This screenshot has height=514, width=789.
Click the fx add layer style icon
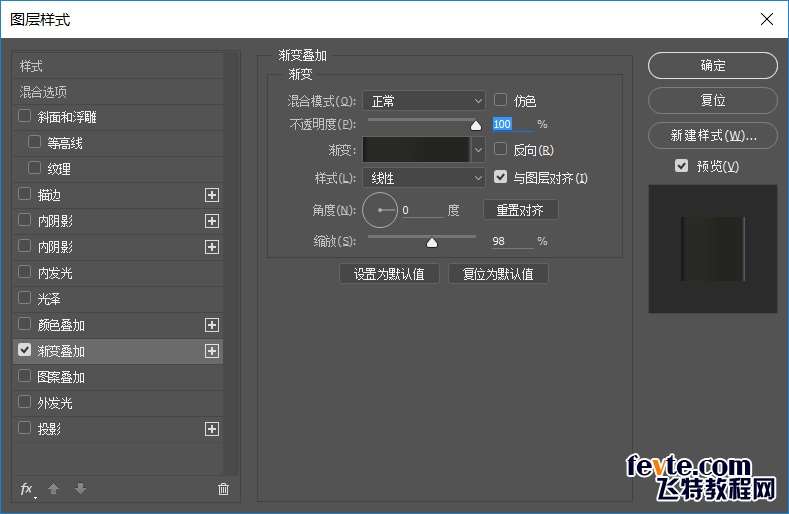[x=27, y=489]
